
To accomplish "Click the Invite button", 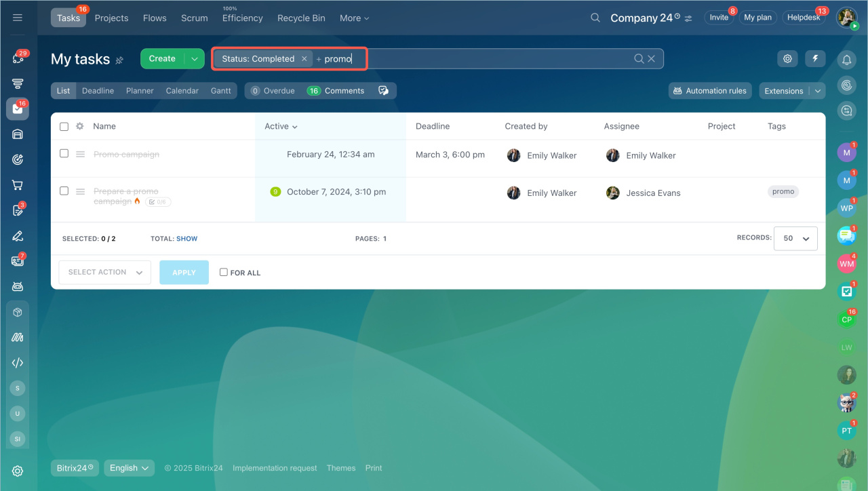I will pyautogui.click(x=719, y=18).
